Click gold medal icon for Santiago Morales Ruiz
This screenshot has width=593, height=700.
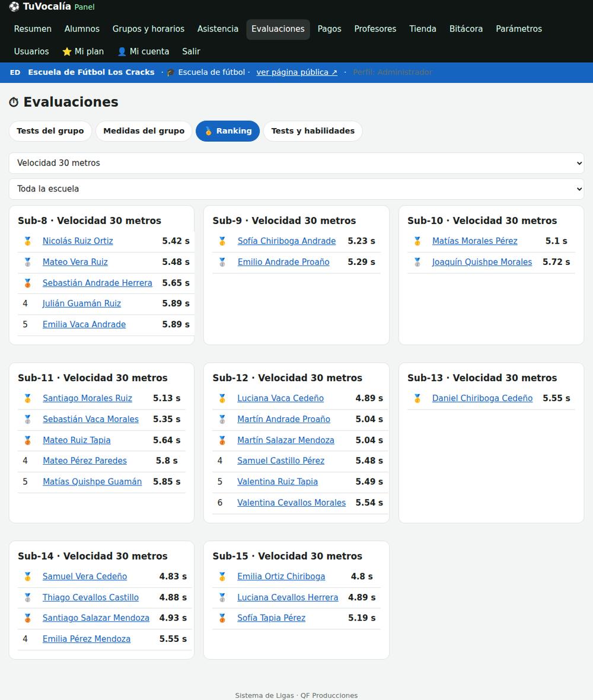pyautogui.click(x=28, y=398)
